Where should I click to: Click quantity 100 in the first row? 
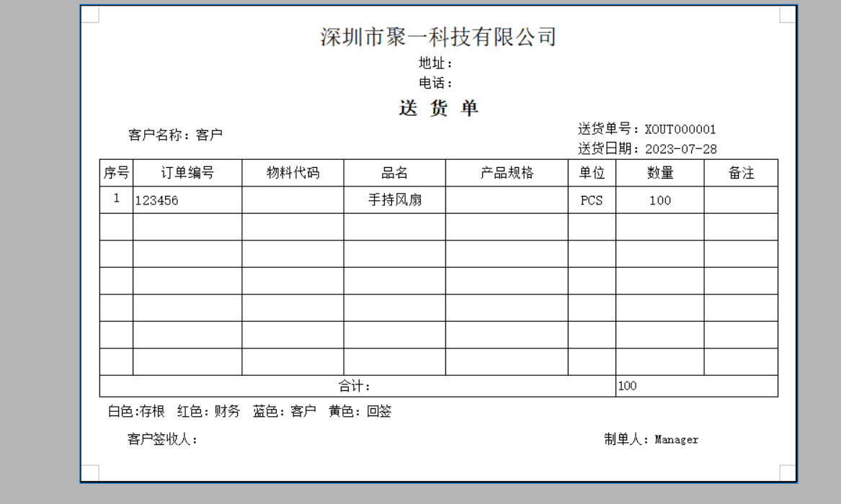659,201
